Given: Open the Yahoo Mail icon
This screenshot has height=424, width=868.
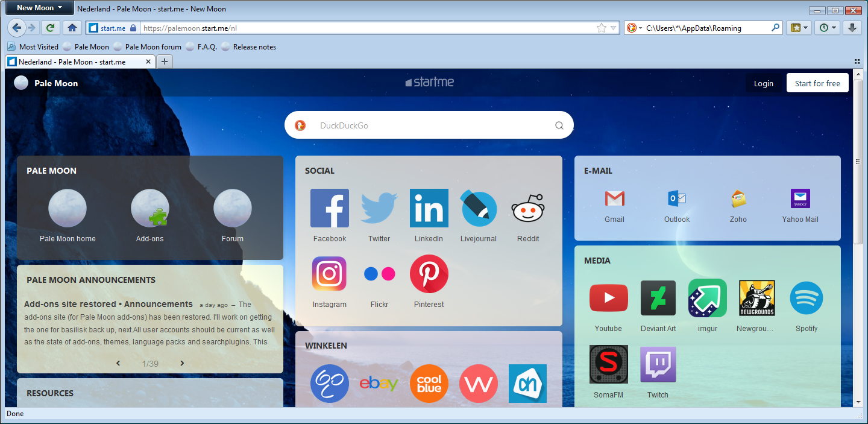Looking at the screenshot, I should click(x=800, y=198).
